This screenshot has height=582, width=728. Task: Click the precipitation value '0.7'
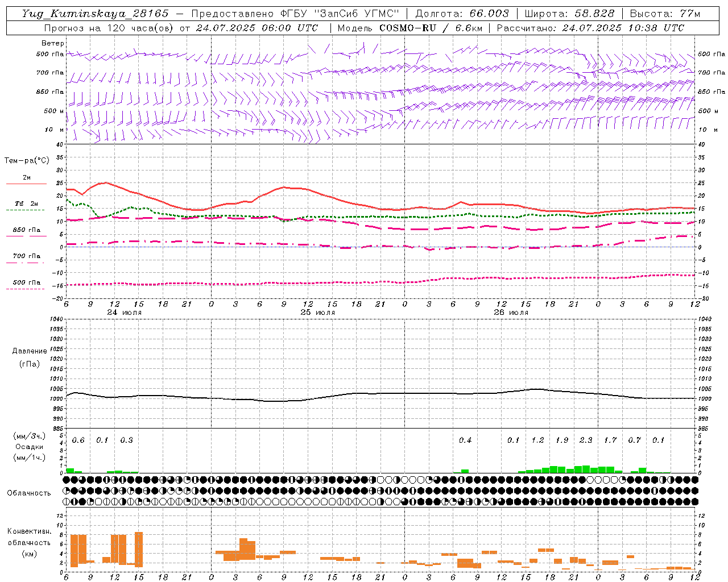634,440
